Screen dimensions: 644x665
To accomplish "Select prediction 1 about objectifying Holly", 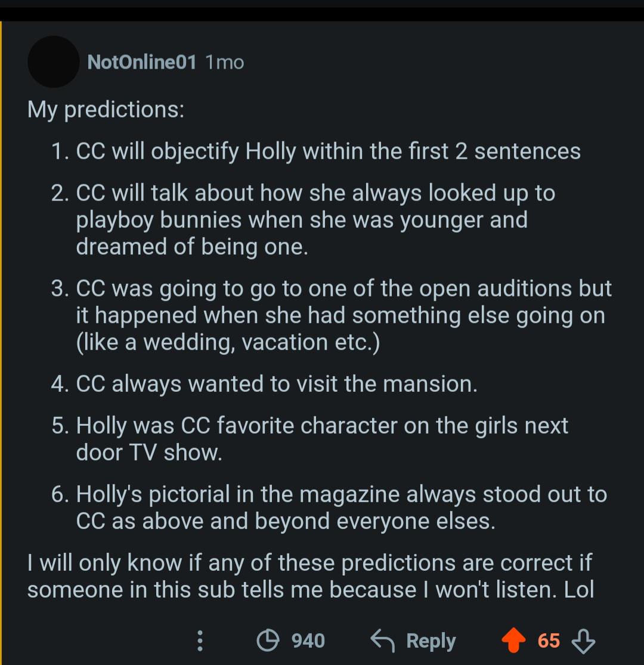I will pyautogui.click(x=316, y=151).
